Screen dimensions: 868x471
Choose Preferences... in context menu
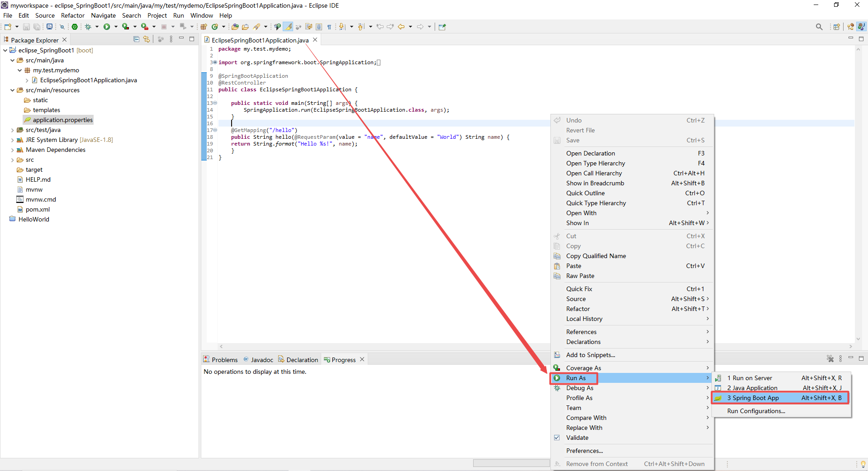pos(632,451)
